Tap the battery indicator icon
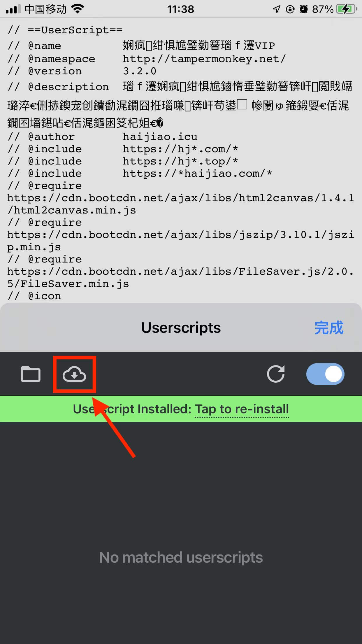 coord(347,9)
